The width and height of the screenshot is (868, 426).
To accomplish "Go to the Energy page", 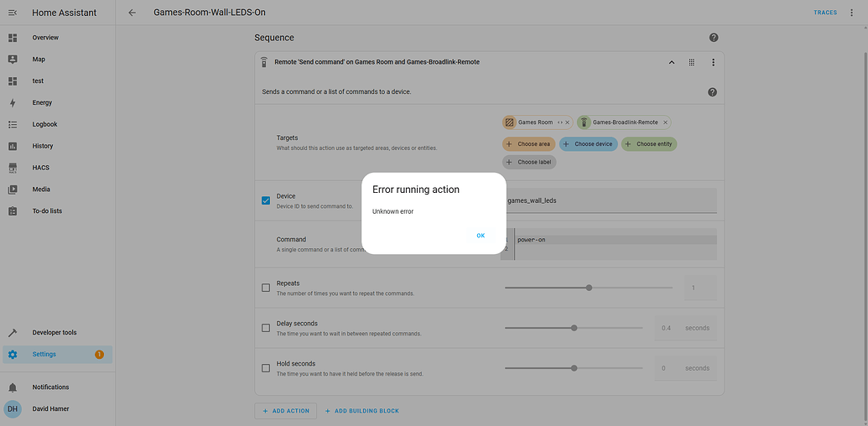I will [58, 102].
